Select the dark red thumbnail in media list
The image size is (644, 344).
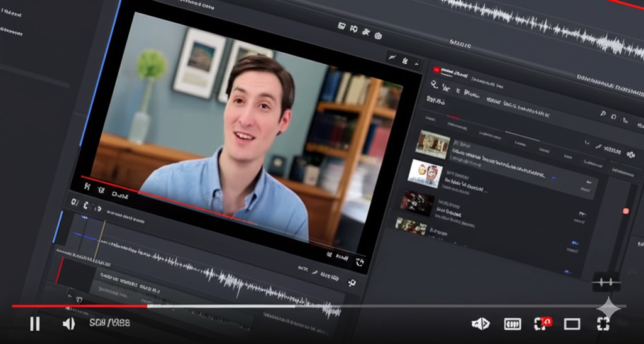click(x=418, y=203)
